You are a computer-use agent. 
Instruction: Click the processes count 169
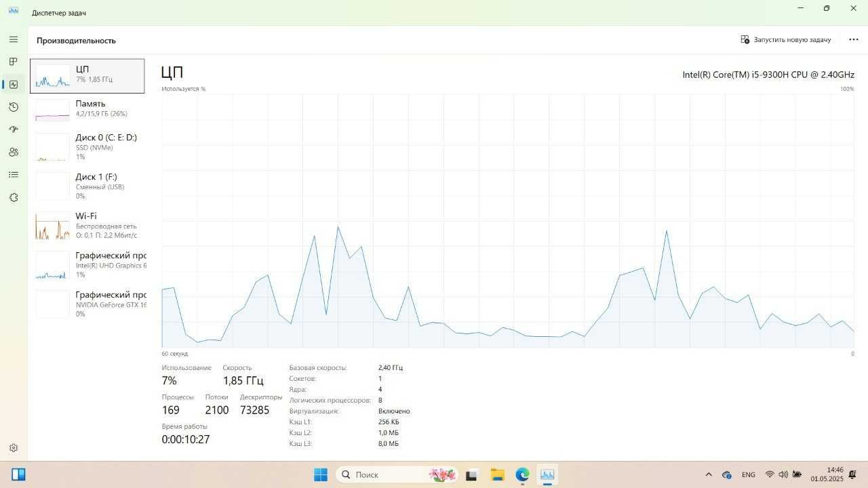[x=170, y=410]
